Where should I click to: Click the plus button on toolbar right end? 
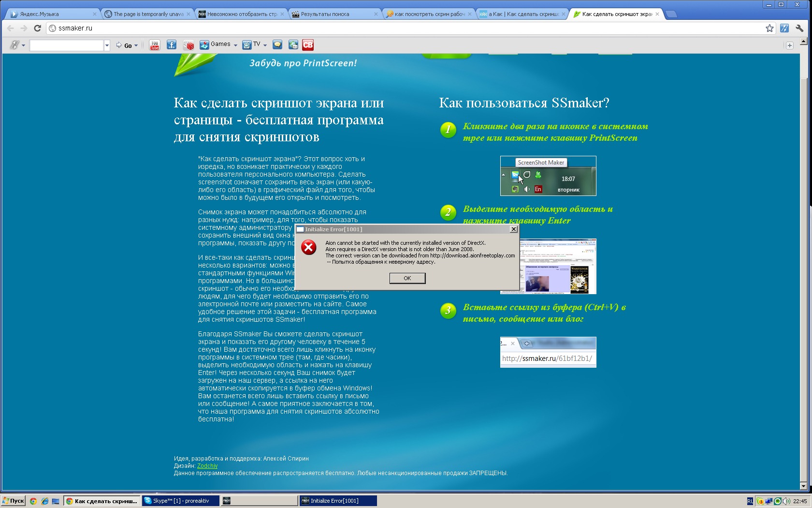[789, 45]
